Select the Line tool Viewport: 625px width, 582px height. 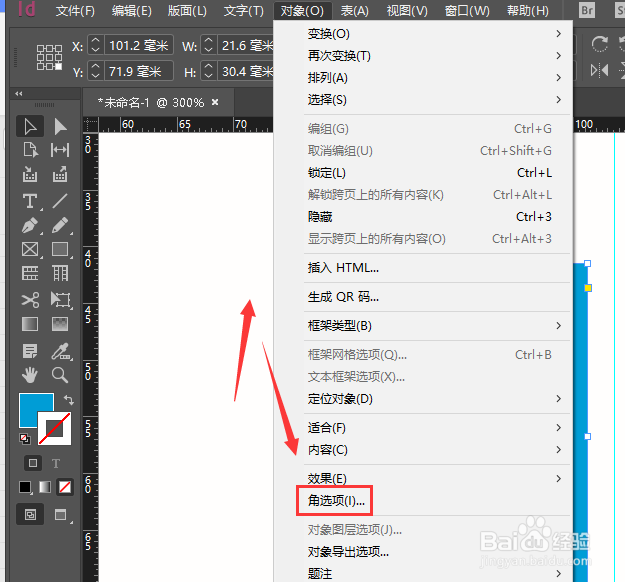tap(60, 201)
